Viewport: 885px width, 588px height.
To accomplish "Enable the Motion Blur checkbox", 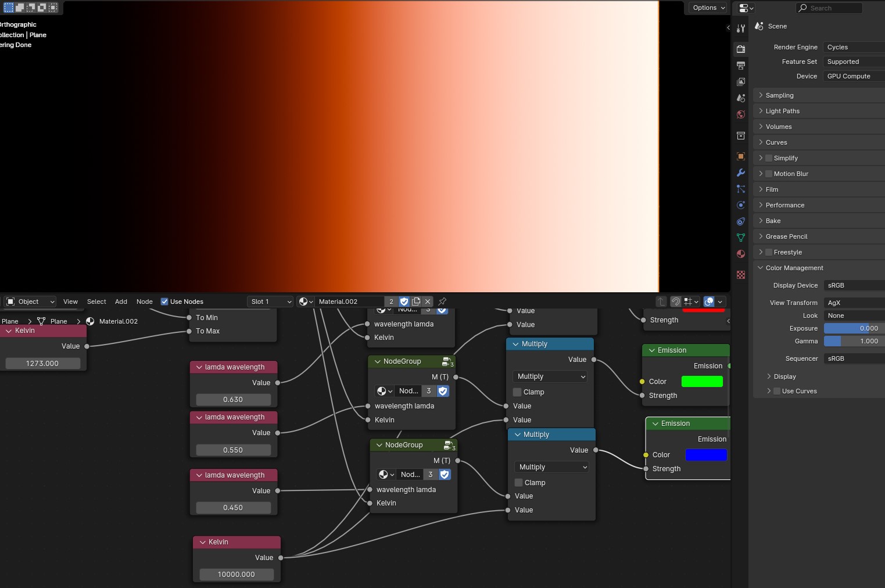I will 769,174.
